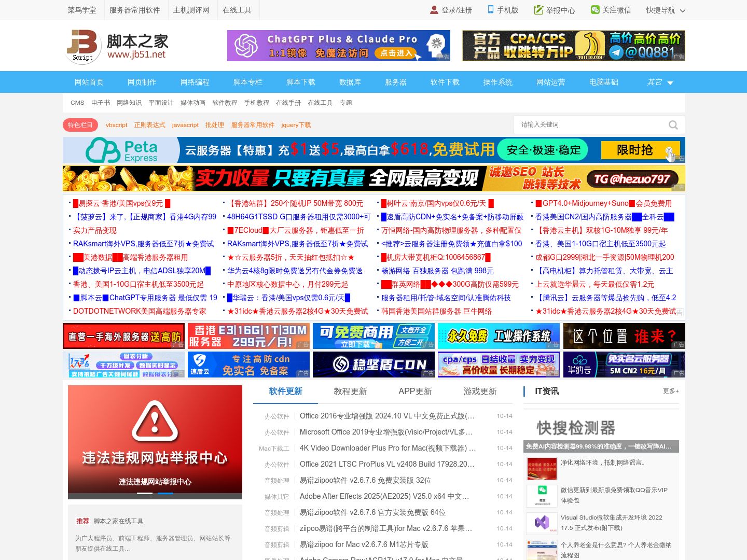Click the 关注微信 WeChat icon
Image resolution: width=747 pixels, height=560 pixels.
coord(595,10)
